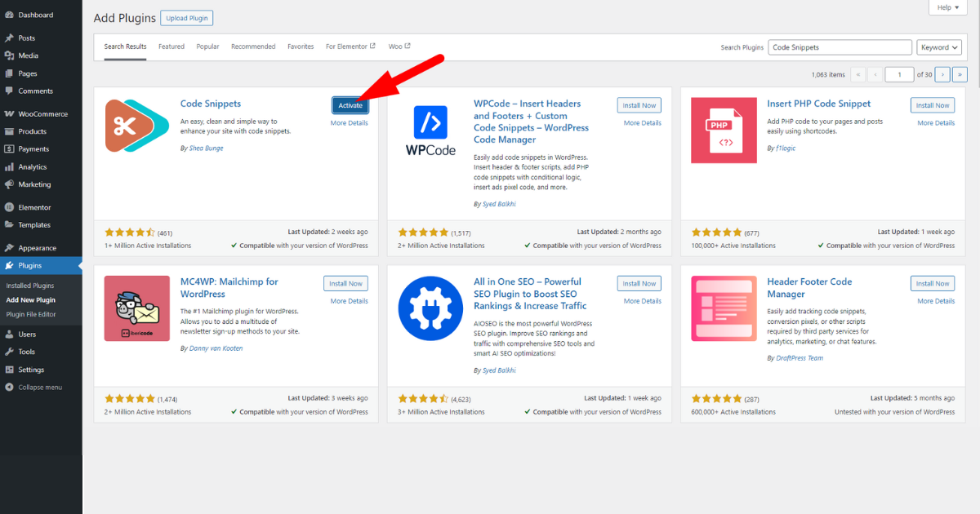Screen dimensions: 980x514
Task: Click the Media icon in sidebar
Action: pyautogui.click(x=8, y=55)
